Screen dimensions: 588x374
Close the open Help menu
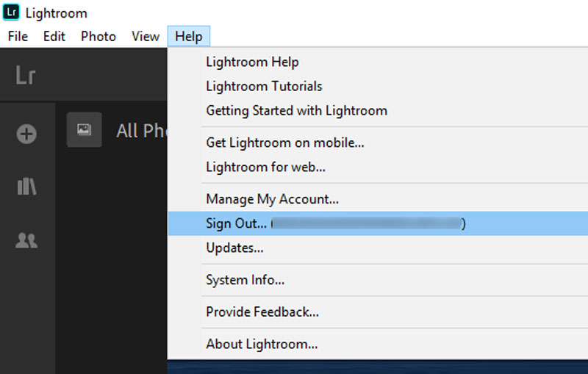click(x=189, y=36)
